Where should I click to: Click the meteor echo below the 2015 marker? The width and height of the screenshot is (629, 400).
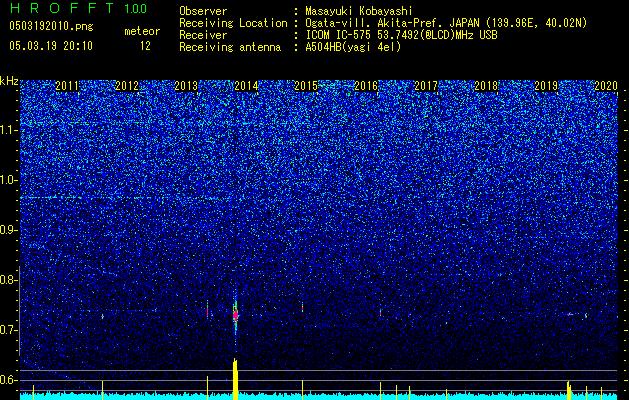point(302,307)
